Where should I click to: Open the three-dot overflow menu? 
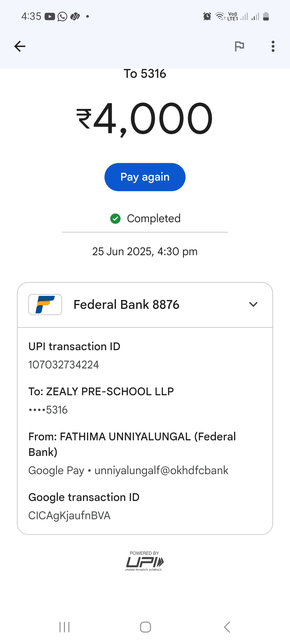coord(273,46)
